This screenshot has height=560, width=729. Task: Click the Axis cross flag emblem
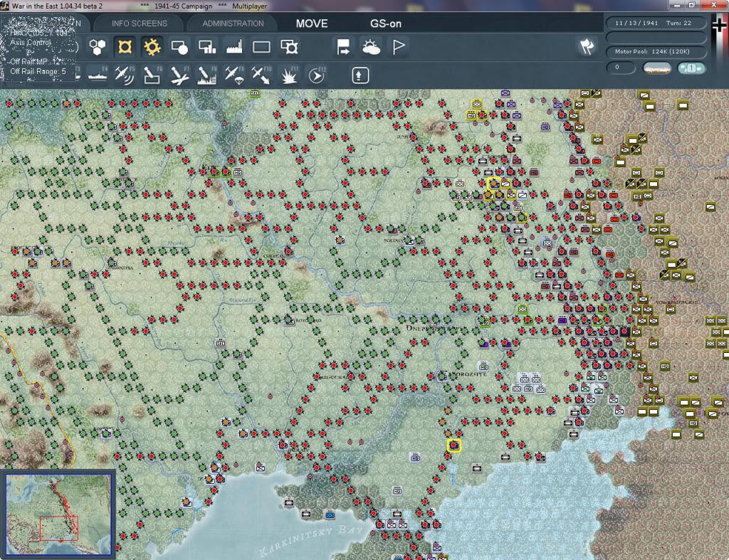click(720, 26)
